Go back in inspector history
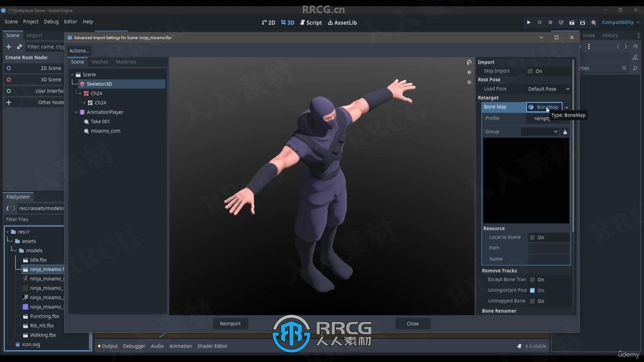This screenshot has width=644, height=362. pos(618,47)
